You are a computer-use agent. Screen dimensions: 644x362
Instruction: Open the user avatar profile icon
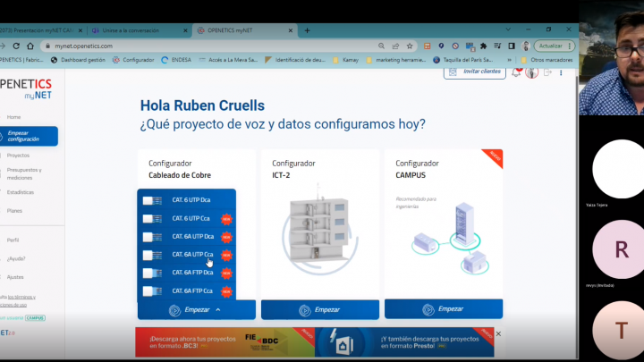[531, 72]
